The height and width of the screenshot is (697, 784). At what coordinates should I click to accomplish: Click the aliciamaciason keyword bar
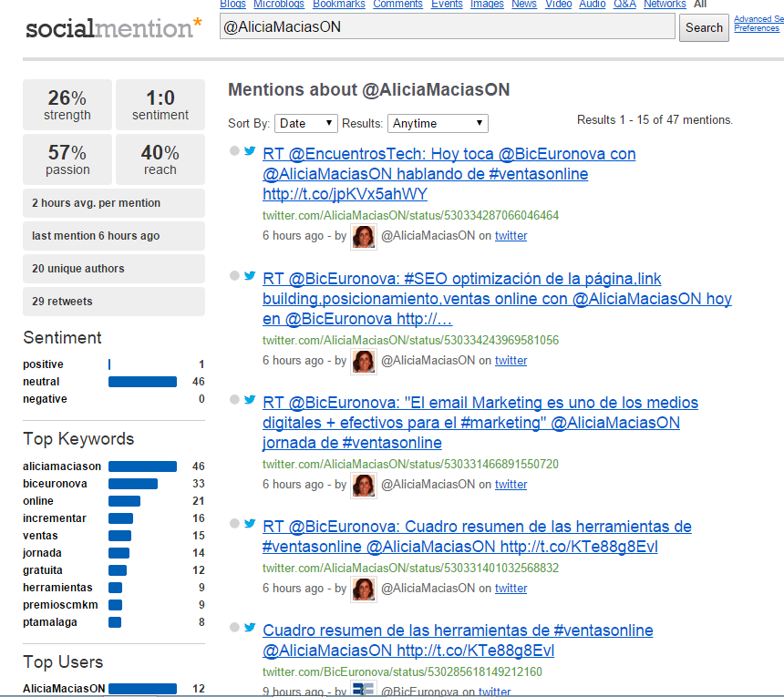click(142, 466)
